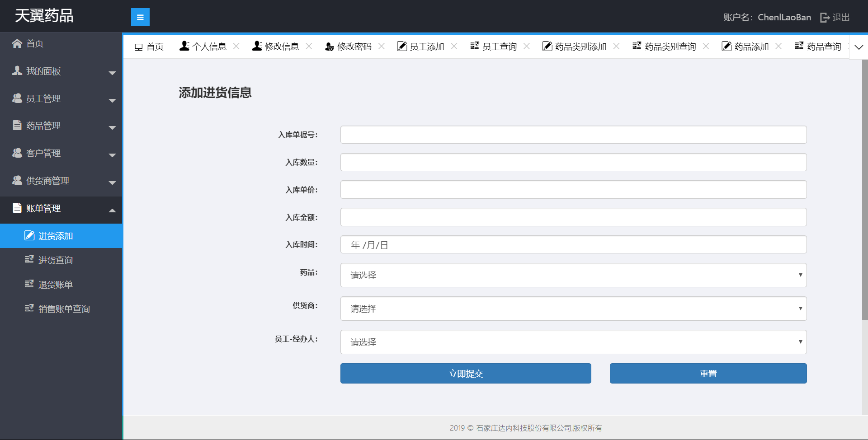The width and height of the screenshot is (868, 440).
Task: Close the 员工查询 tab
Action: pyautogui.click(x=527, y=46)
